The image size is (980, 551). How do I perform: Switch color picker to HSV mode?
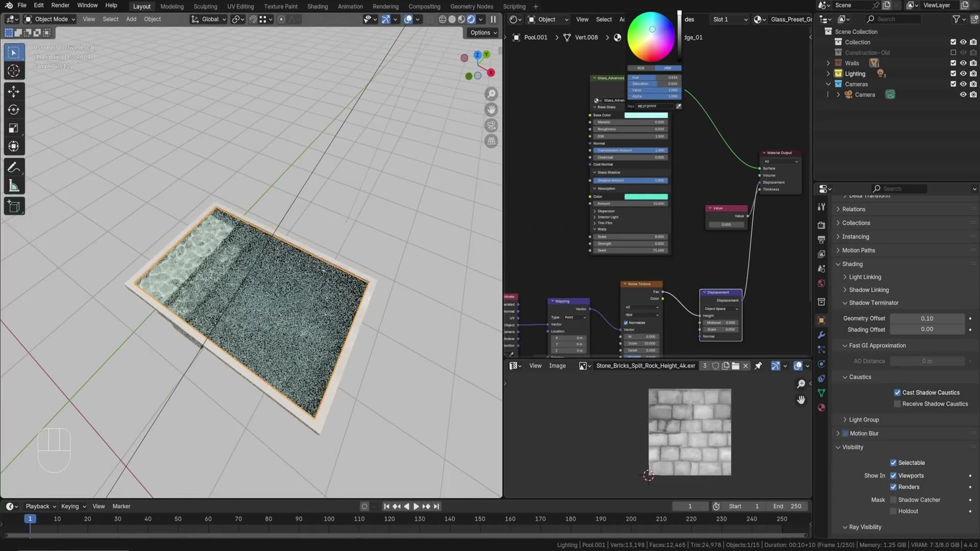click(668, 68)
